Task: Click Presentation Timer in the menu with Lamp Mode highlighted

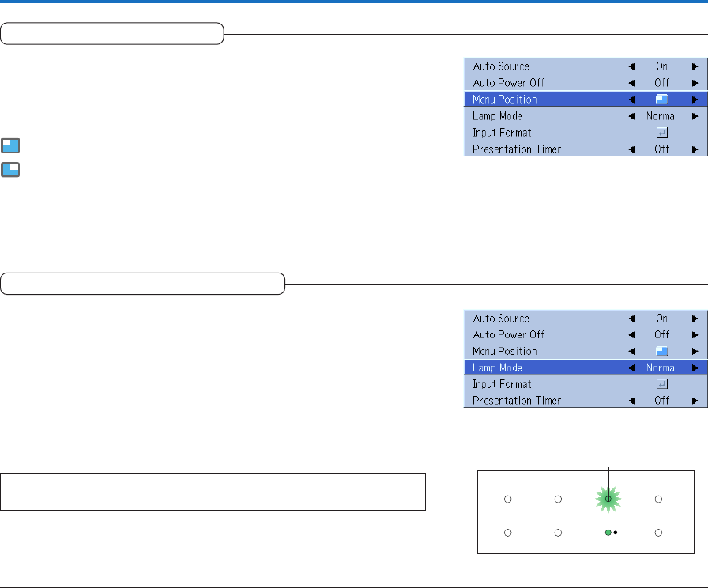Action: (x=517, y=401)
